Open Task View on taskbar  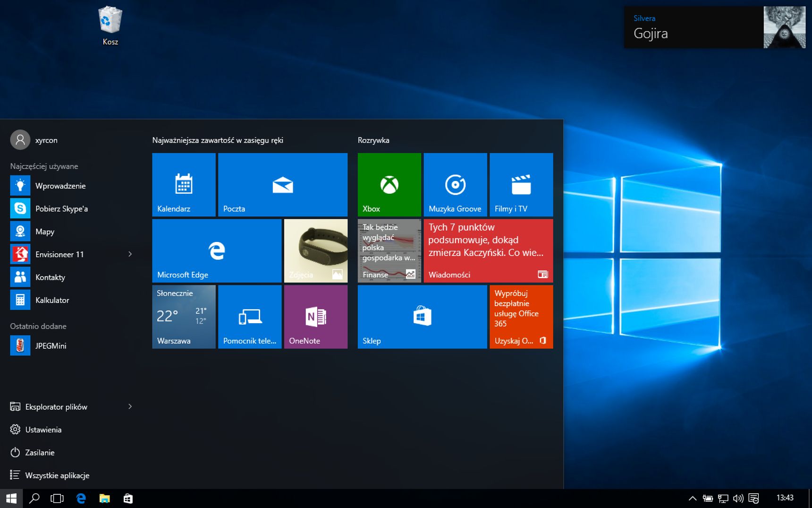point(57,499)
